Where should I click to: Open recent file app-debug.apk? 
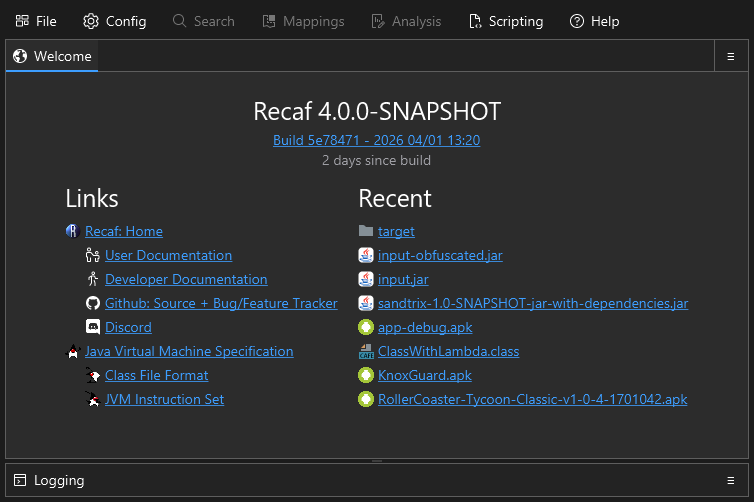[x=425, y=327]
